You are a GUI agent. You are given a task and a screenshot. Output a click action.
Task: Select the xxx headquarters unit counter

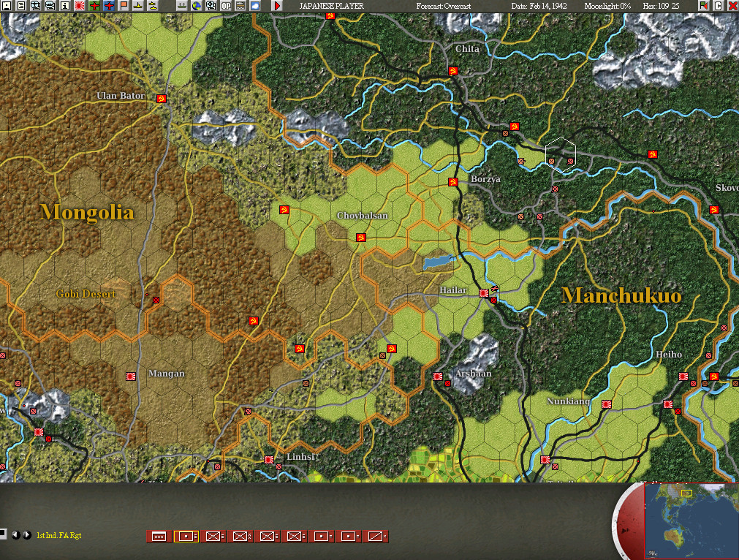[159, 537]
